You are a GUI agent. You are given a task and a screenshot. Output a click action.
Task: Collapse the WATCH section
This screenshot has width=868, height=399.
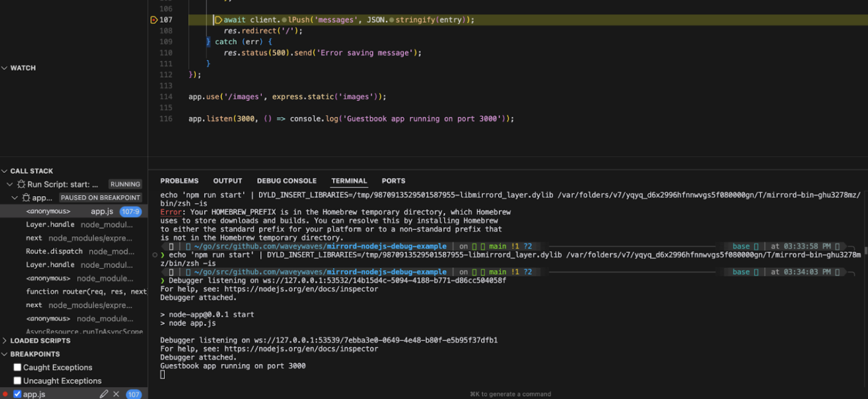point(5,68)
